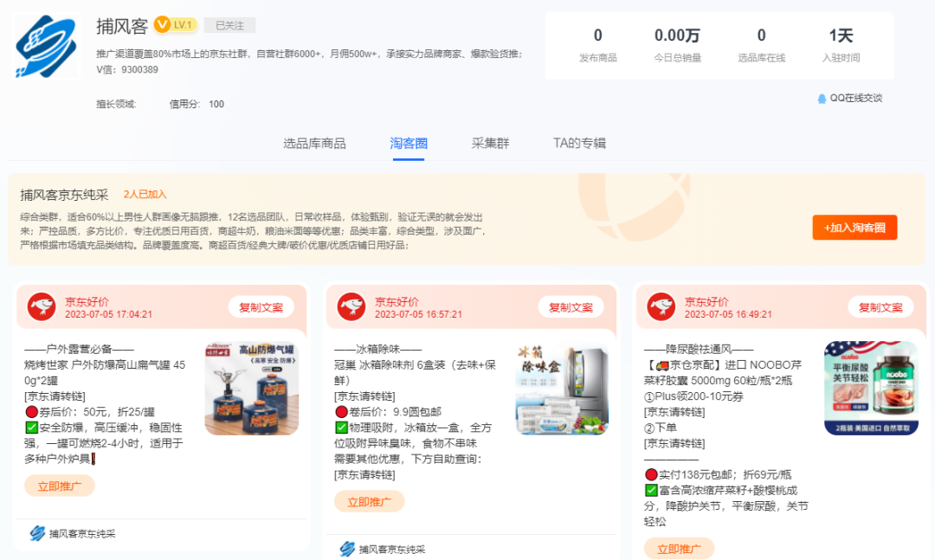Click red exclamation mark after 多种户外炉具
935x560 pixels.
(x=93, y=459)
